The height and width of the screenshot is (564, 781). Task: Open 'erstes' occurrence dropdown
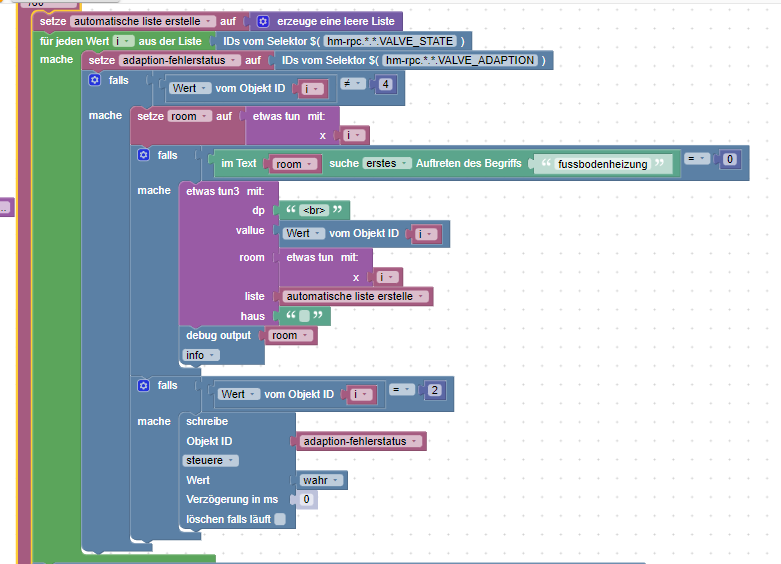point(387,163)
